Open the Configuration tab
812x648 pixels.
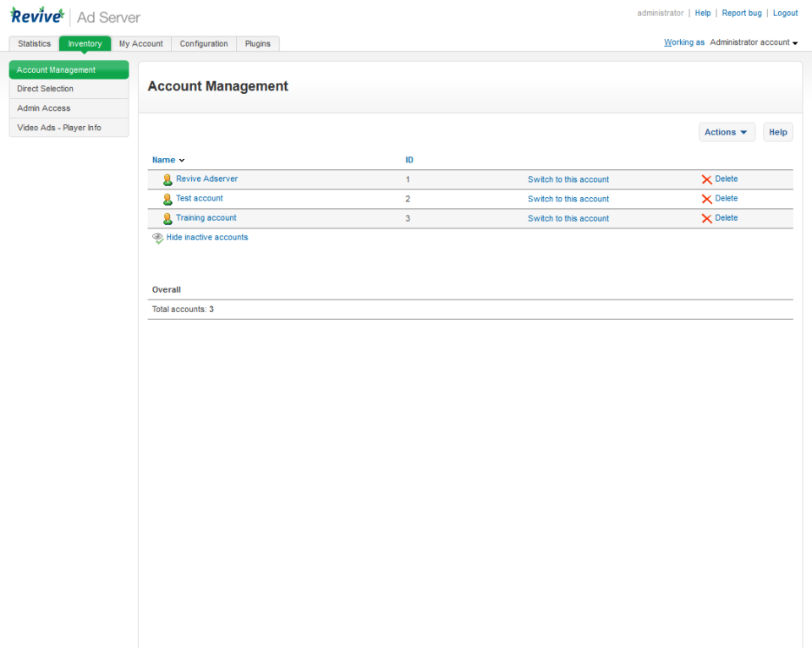(203, 43)
